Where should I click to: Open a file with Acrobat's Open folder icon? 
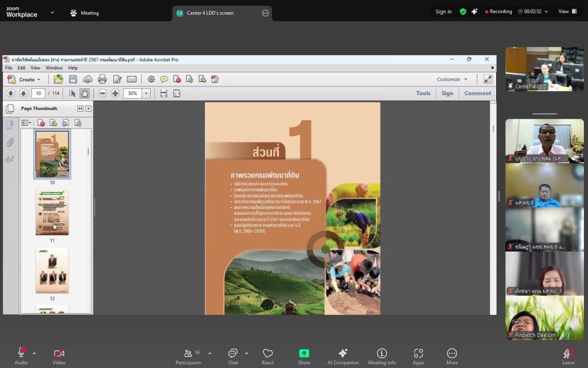pyautogui.click(x=58, y=79)
